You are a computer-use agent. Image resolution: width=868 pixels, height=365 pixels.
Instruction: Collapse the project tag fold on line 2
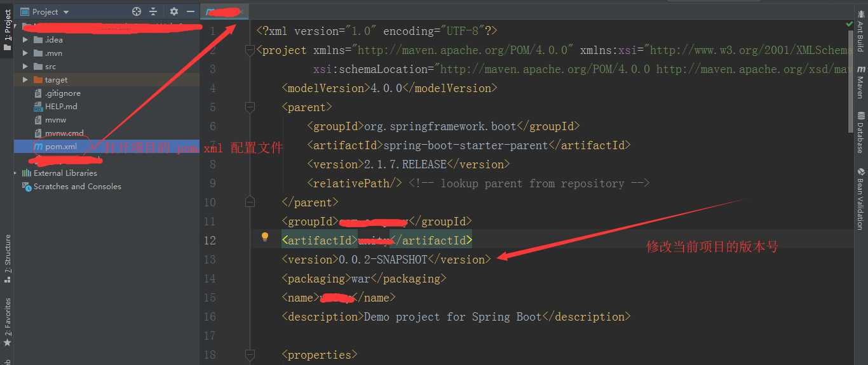click(x=250, y=50)
